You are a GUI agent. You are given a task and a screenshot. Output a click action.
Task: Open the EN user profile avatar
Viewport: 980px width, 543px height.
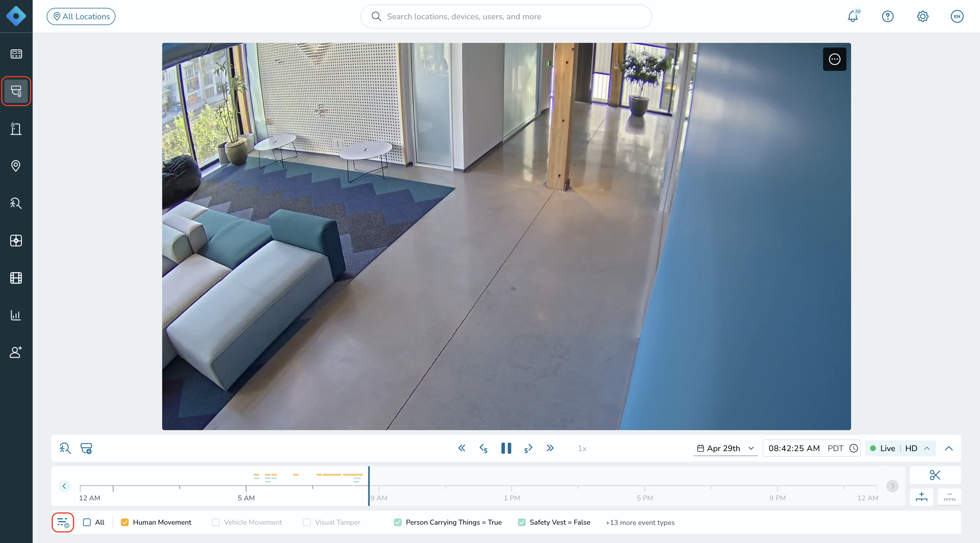pos(957,16)
